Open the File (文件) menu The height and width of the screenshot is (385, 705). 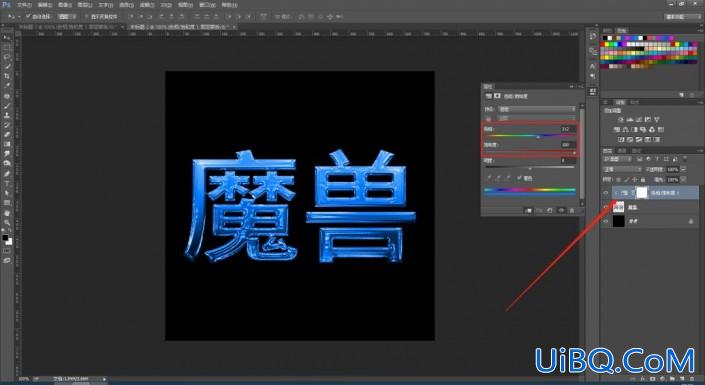23,5
